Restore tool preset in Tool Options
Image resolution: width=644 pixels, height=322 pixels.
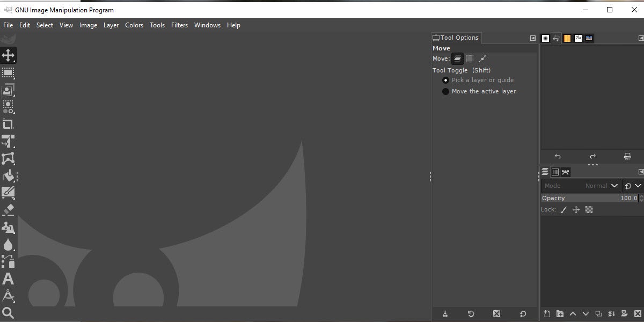point(471,314)
